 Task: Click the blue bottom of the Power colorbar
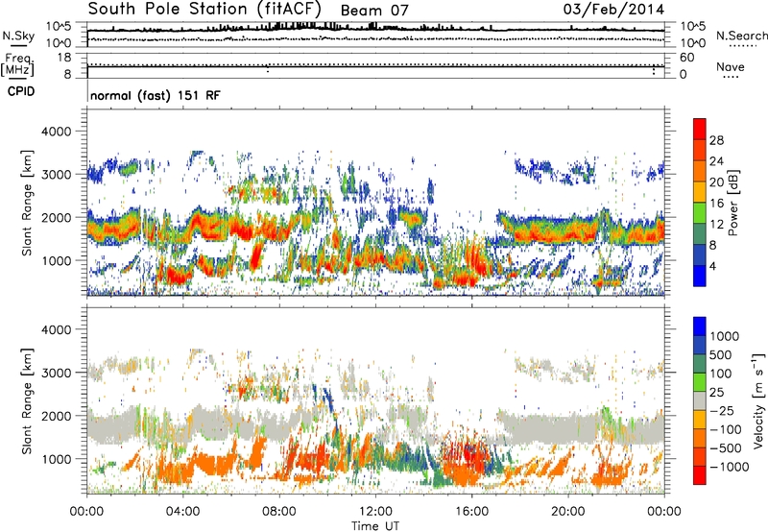[700, 277]
